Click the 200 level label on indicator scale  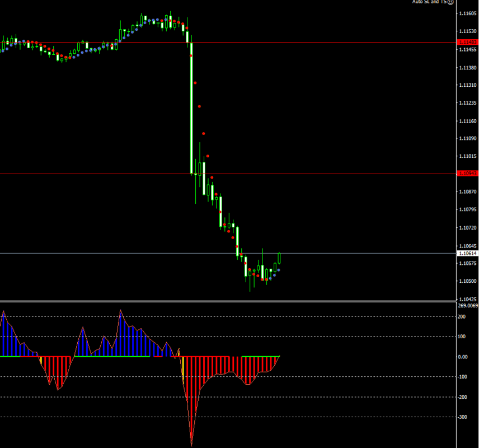coord(462,317)
